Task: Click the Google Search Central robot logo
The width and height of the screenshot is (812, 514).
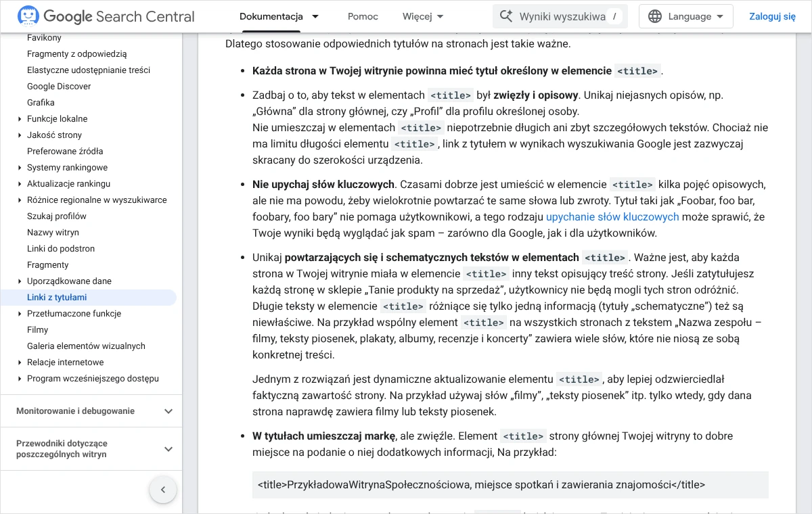Action: [x=28, y=16]
